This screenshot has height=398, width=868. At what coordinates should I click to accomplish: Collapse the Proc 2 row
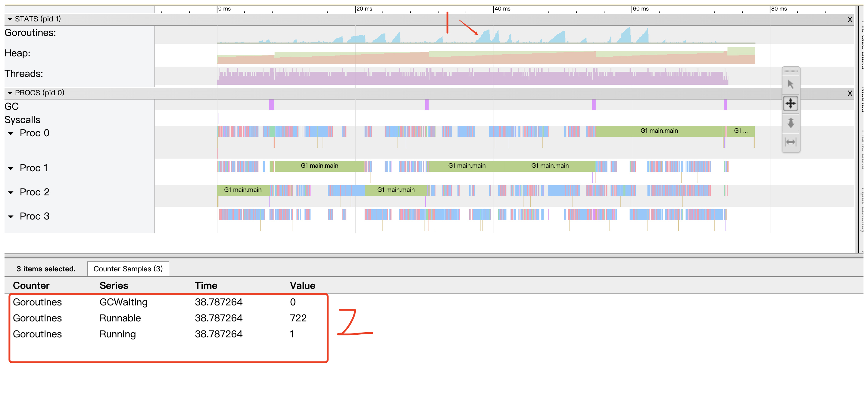pyautogui.click(x=11, y=193)
